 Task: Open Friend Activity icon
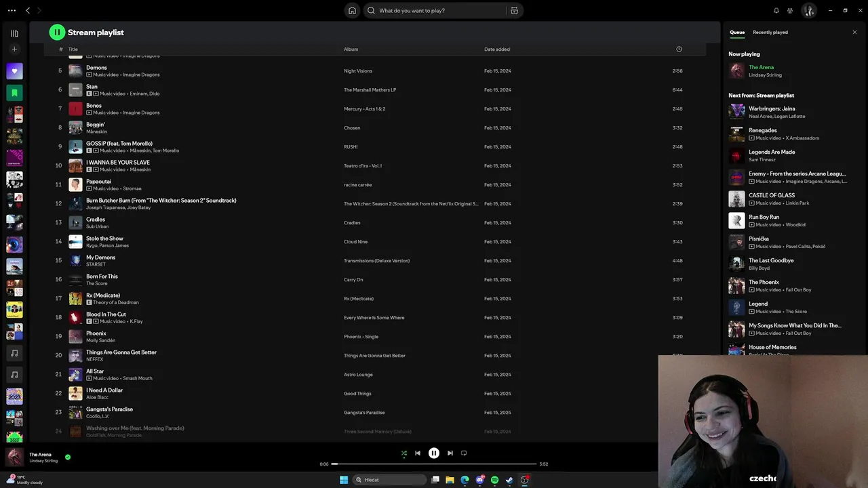click(790, 10)
